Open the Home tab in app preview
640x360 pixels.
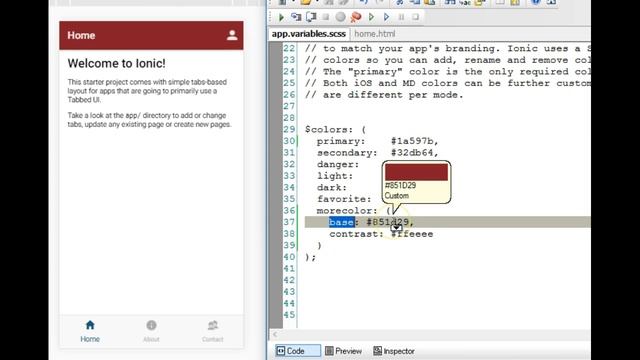90,331
